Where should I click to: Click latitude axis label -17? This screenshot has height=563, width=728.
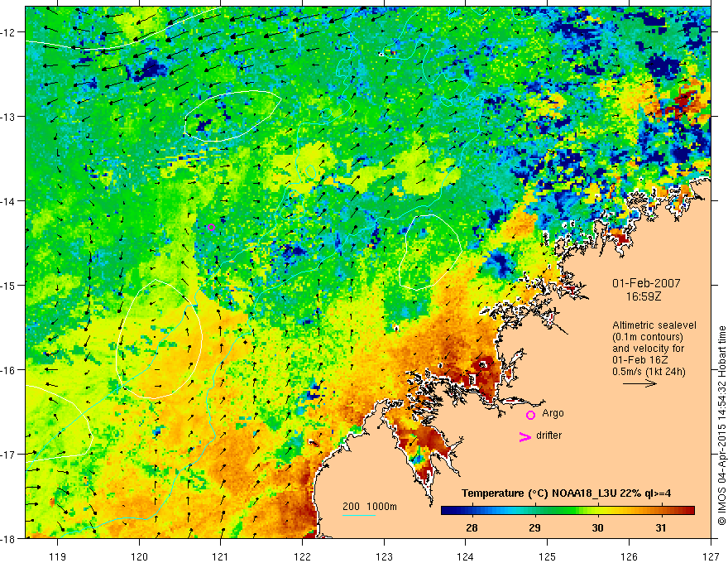pyautogui.click(x=9, y=455)
